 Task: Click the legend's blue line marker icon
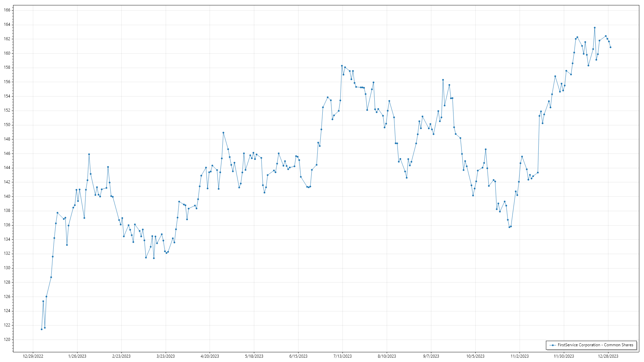[x=552, y=345]
